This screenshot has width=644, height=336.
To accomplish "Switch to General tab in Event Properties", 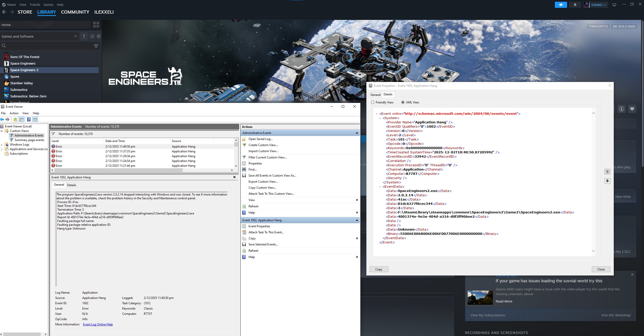I will (375, 95).
